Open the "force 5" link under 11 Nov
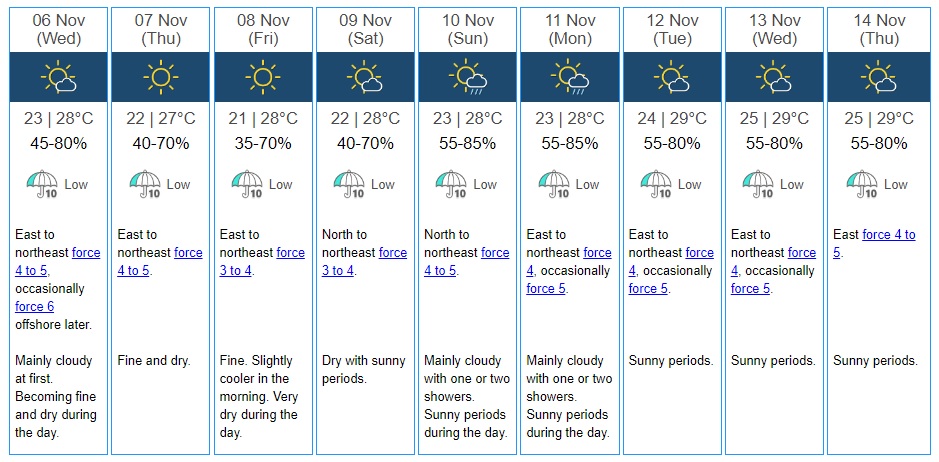 click(x=546, y=289)
